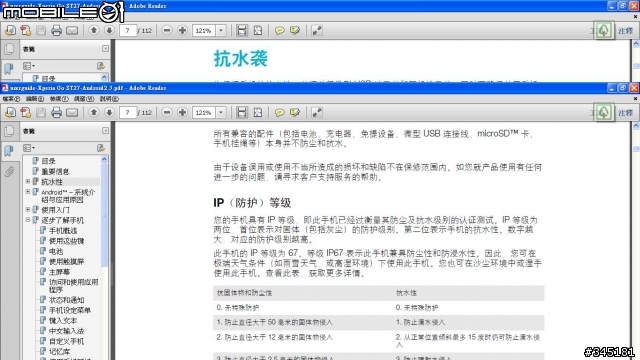Open the 121% zoom dropdown in front window
This screenshot has height=360, width=640.
[x=221, y=112]
